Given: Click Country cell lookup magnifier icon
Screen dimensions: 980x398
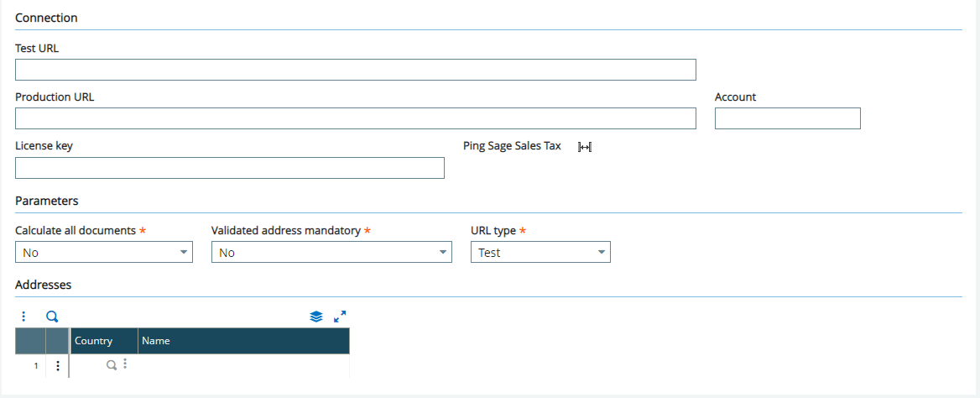Looking at the screenshot, I should tap(112, 364).
